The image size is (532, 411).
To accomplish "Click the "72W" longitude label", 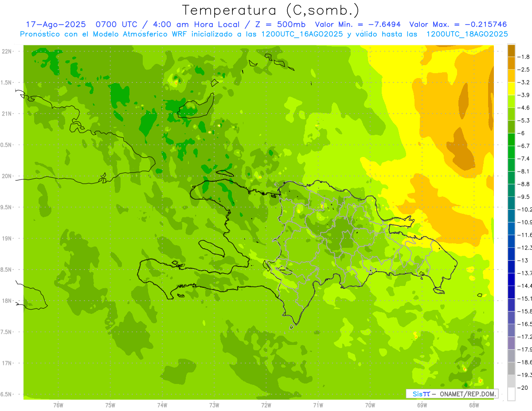I will click(x=266, y=405).
